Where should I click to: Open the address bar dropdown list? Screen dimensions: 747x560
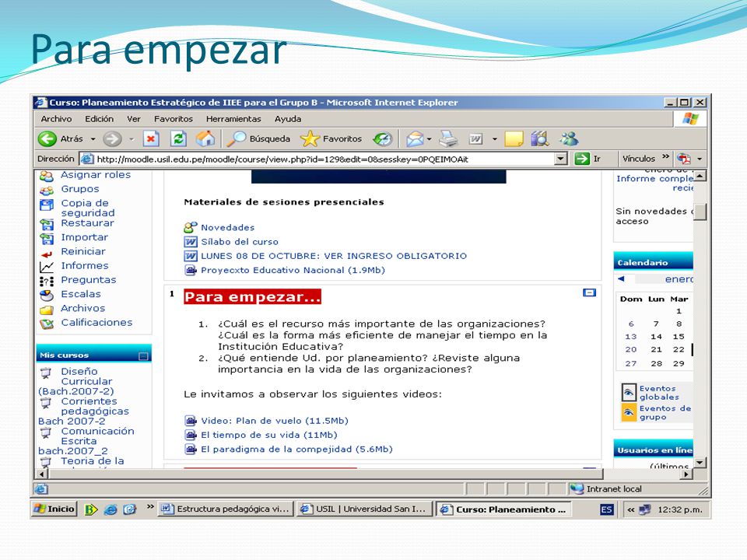tap(561, 159)
